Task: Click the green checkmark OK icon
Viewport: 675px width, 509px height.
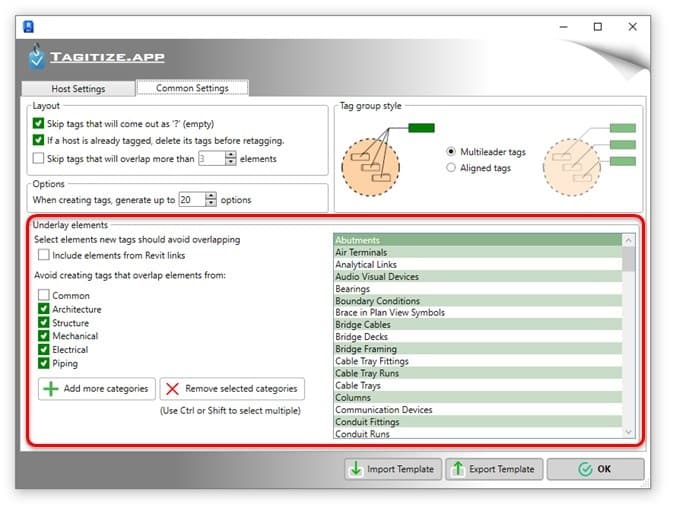Action: 585,469
